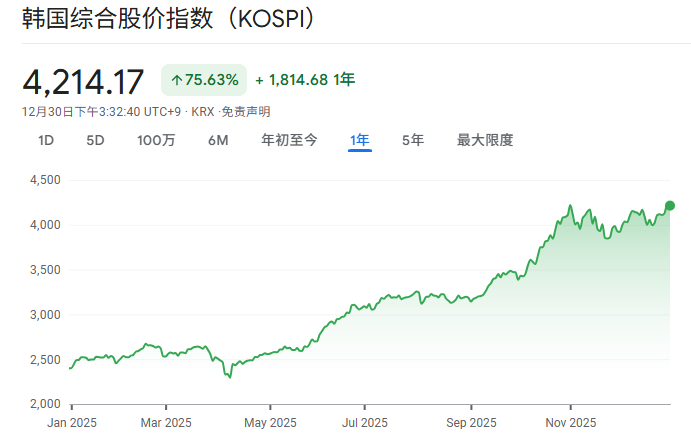
Task: Click the 2,500 y-axis label
Action: click(45, 360)
